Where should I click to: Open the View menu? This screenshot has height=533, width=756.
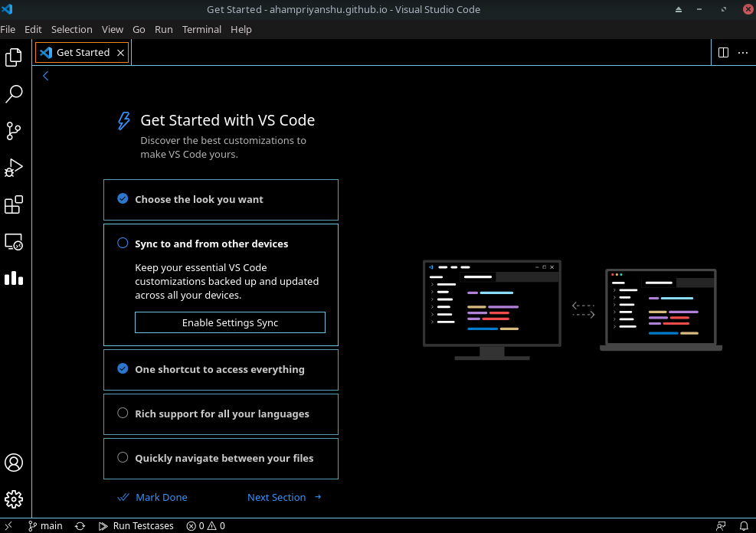pos(113,29)
